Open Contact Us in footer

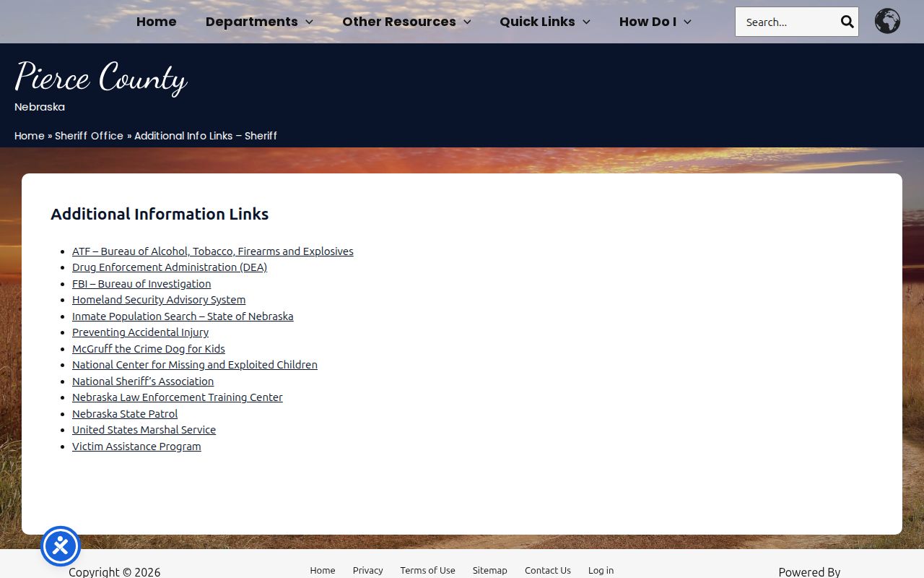tap(548, 570)
